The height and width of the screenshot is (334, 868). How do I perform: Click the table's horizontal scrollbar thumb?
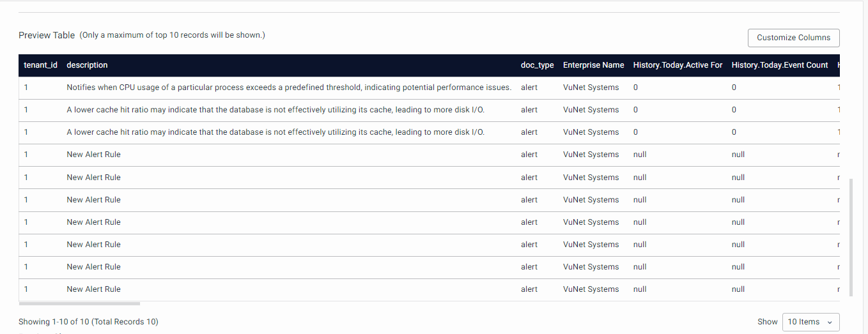click(79, 304)
